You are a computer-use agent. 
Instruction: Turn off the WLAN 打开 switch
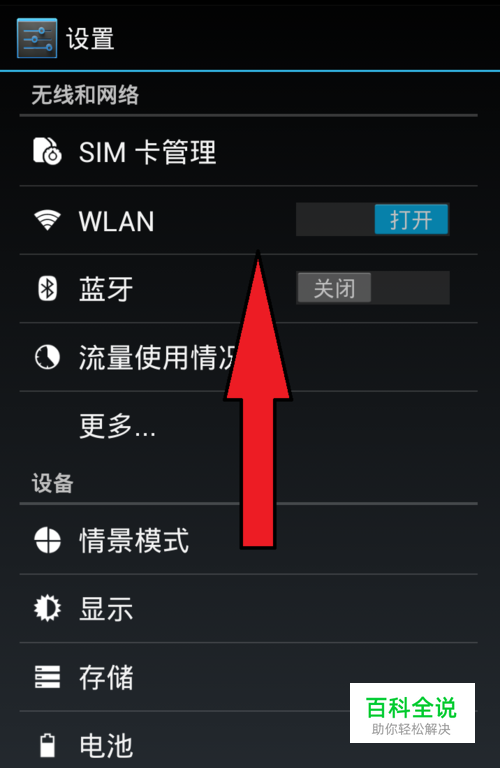pyautogui.click(x=373, y=220)
